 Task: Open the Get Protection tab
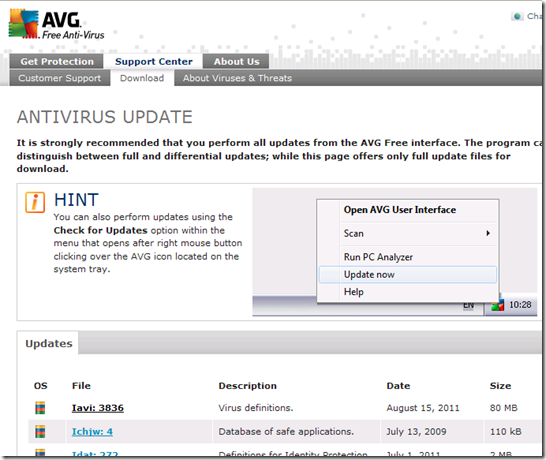pyautogui.click(x=56, y=61)
